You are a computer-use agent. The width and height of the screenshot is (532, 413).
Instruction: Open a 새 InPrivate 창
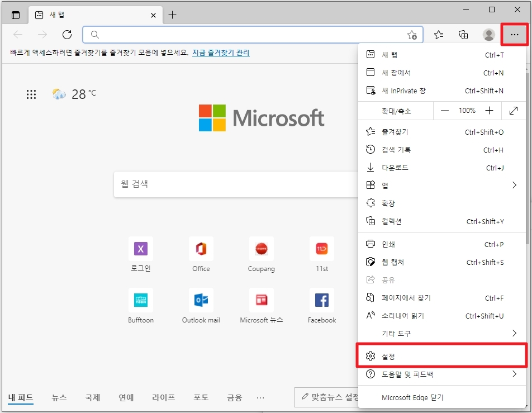coord(441,91)
